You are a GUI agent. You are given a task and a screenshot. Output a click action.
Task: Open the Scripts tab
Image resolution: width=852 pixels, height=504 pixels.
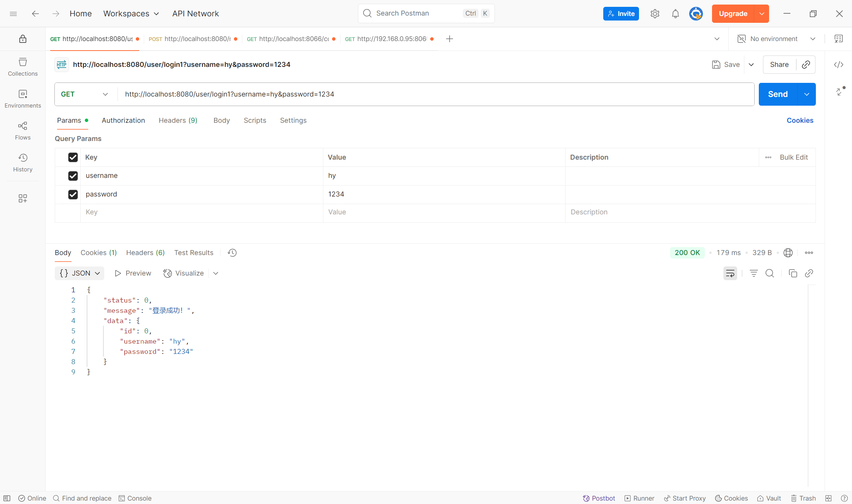[255, 120]
